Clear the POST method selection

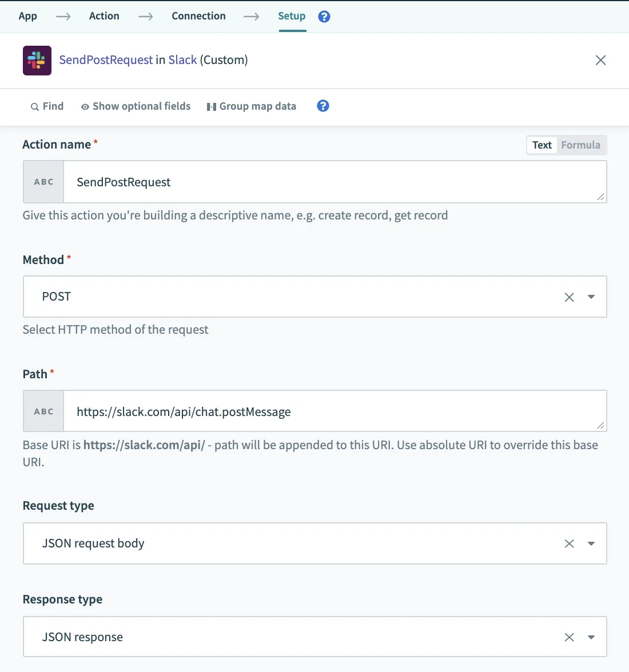pyautogui.click(x=569, y=297)
